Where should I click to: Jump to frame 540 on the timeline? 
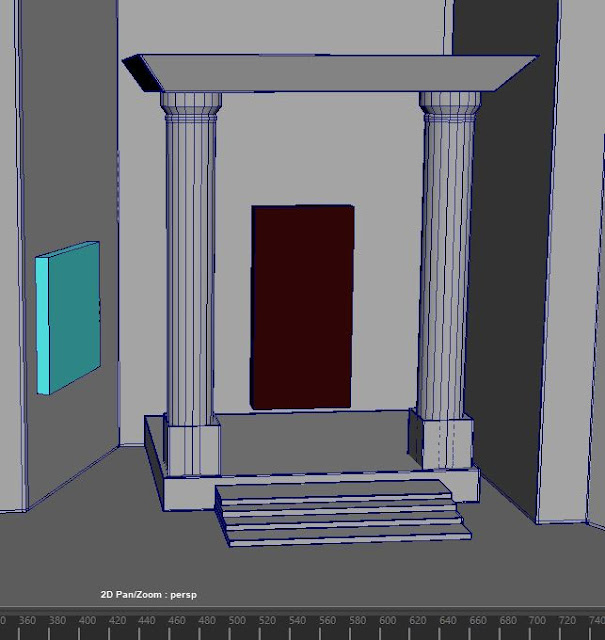click(x=297, y=620)
